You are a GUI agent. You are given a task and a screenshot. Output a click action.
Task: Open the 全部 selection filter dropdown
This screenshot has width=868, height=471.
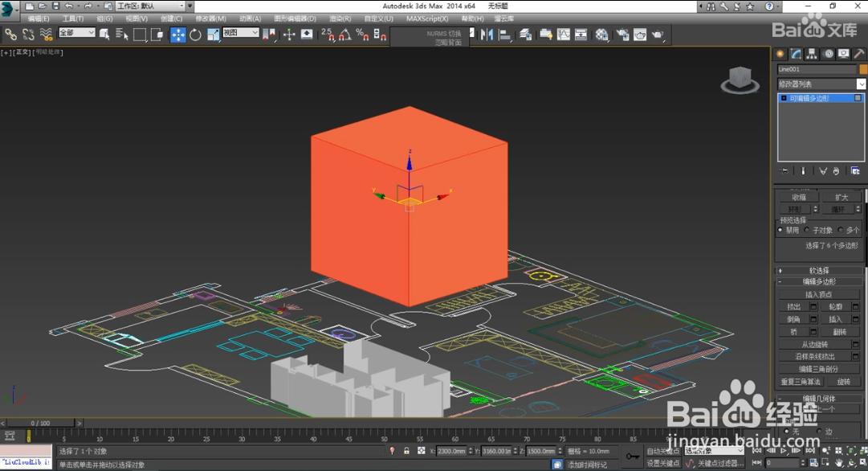pos(76,33)
